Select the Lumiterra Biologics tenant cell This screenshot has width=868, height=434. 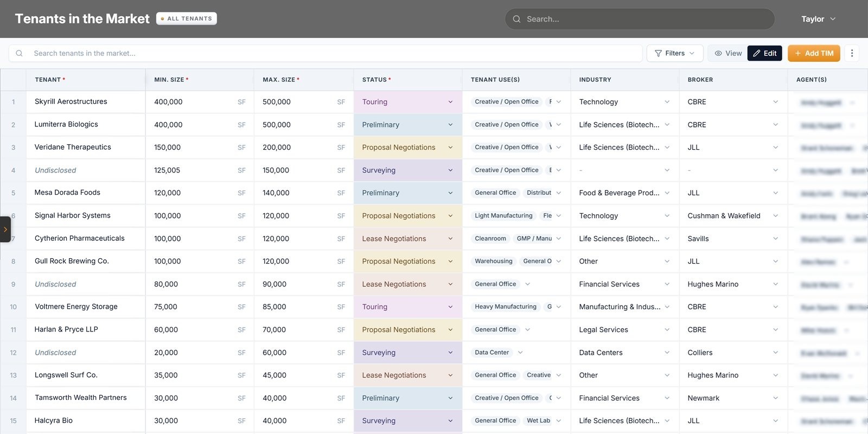(86, 125)
